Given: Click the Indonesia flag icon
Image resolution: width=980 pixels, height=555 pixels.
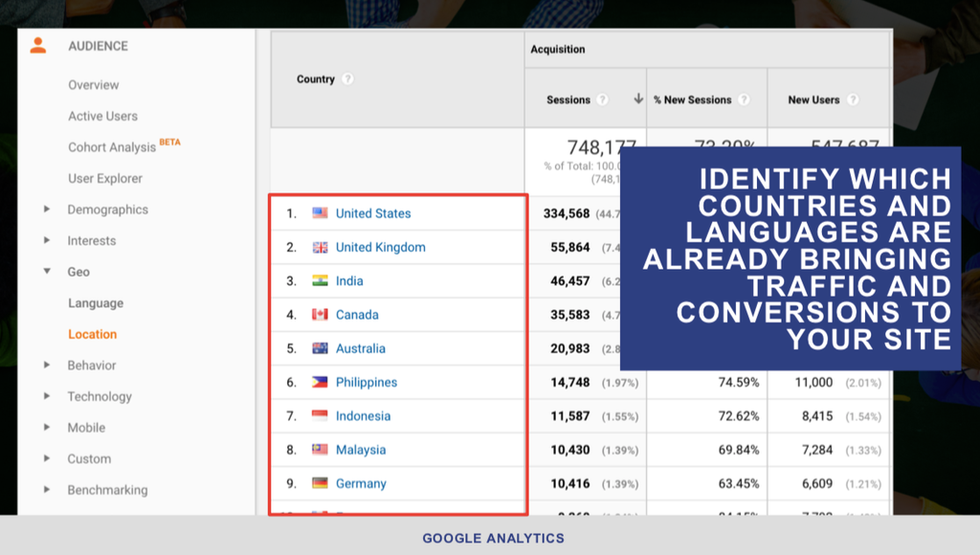Looking at the screenshot, I should [320, 415].
